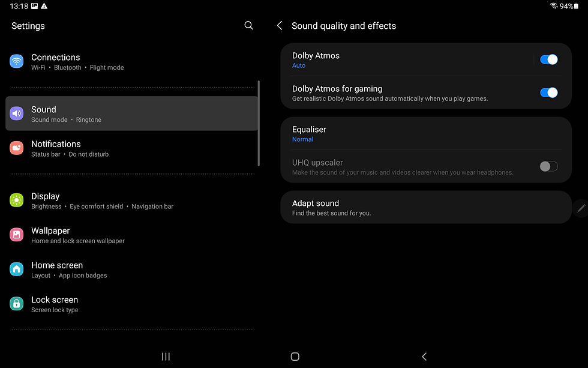Tap the UHQ upscaler label
The image size is (588, 368).
[x=317, y=163]
